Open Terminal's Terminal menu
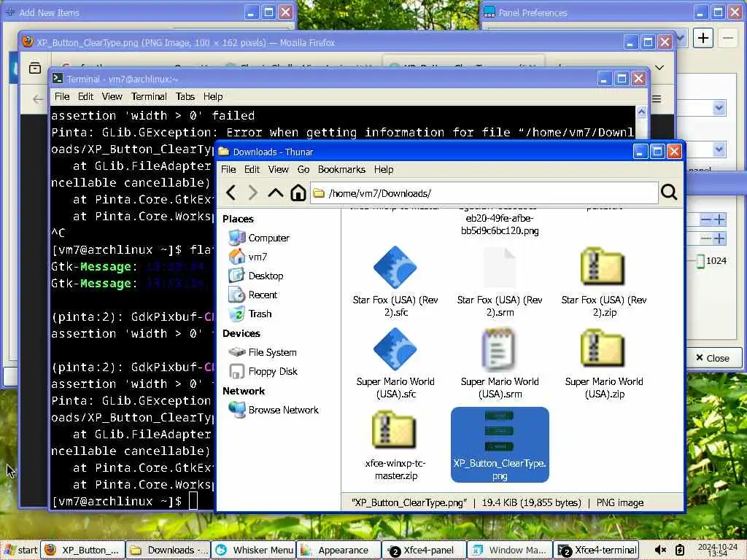Viewport: 747px width, 560px height. (149, 97)
